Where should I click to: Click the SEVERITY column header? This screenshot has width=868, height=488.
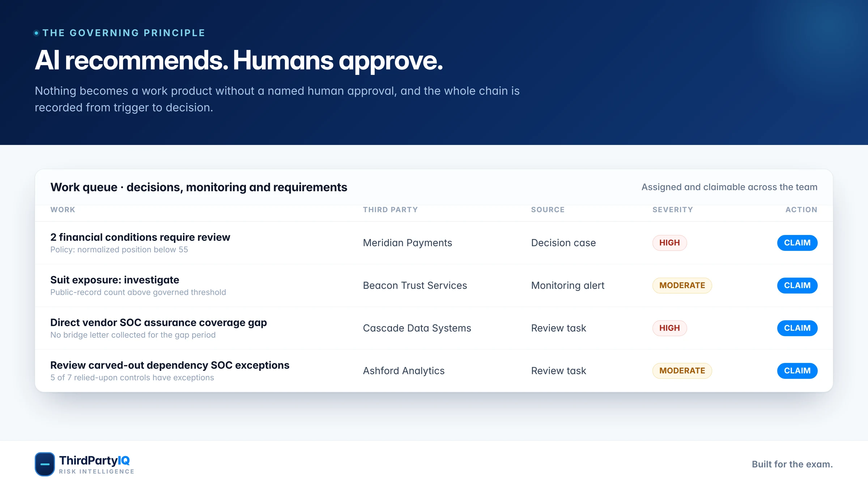pyautogui.click(x=673, y=210)
